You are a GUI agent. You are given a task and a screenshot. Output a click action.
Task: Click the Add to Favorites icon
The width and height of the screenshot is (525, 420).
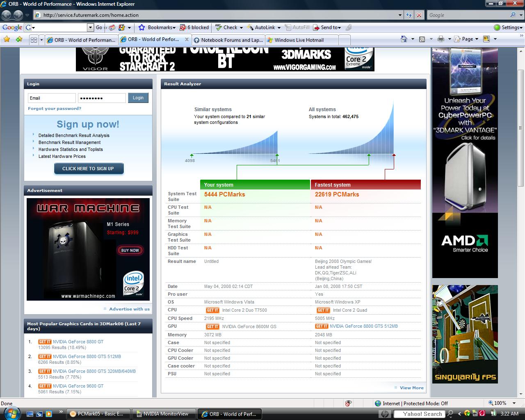(x=19, y=39)
